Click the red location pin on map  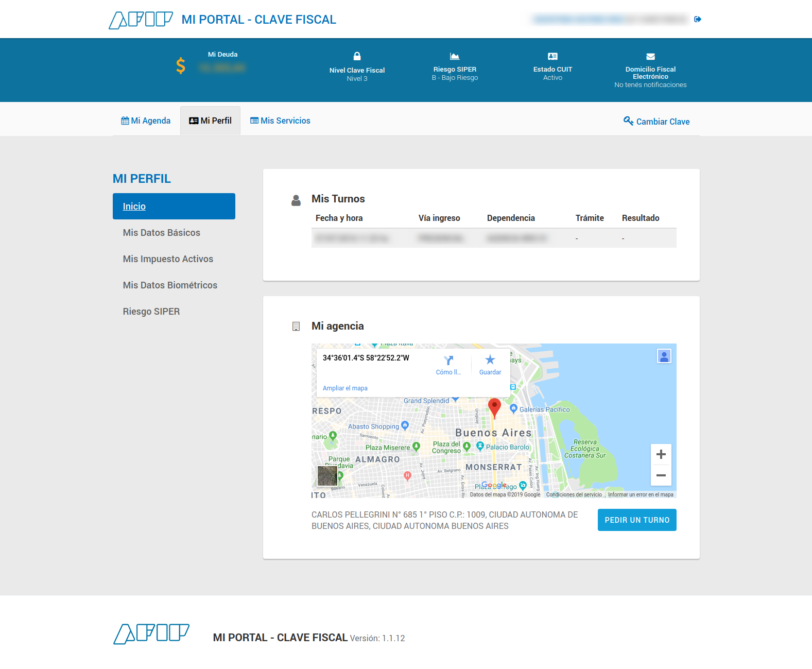(x=494, y=407)
